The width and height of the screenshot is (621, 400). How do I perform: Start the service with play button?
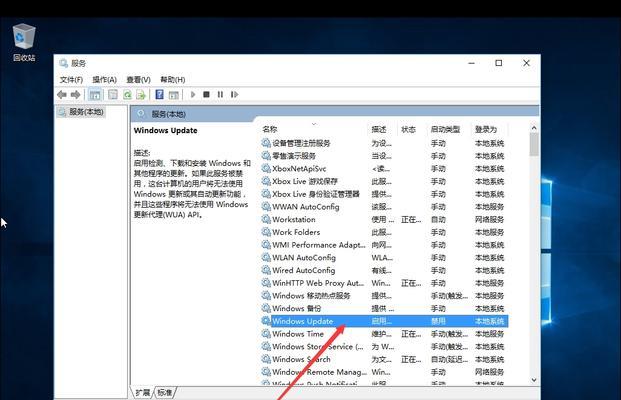tap(193, 95)
